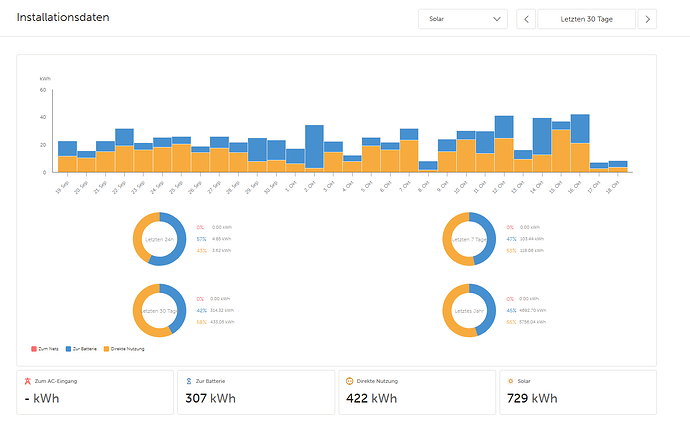690x424 pixels.
Task: Select the Letzten 24h donut chart
Action: [159, 239]
